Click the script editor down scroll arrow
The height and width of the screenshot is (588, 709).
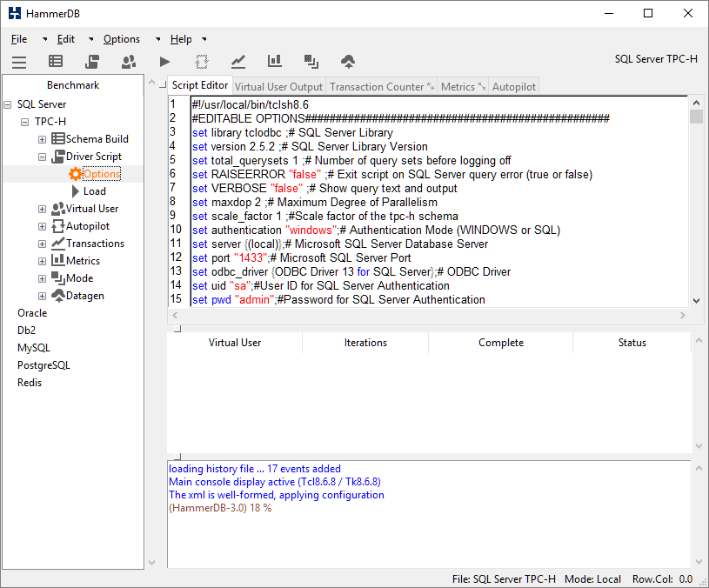(696, 301)
